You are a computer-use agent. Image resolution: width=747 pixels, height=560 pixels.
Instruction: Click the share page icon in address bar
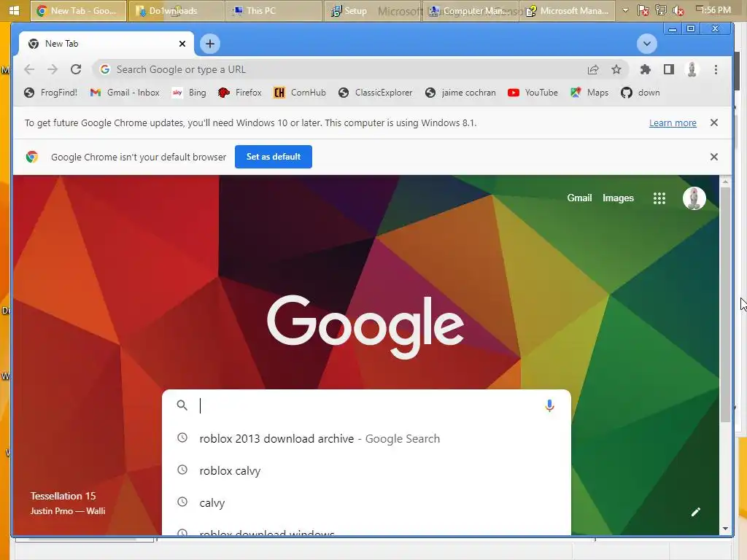click(x=593, y=69)
